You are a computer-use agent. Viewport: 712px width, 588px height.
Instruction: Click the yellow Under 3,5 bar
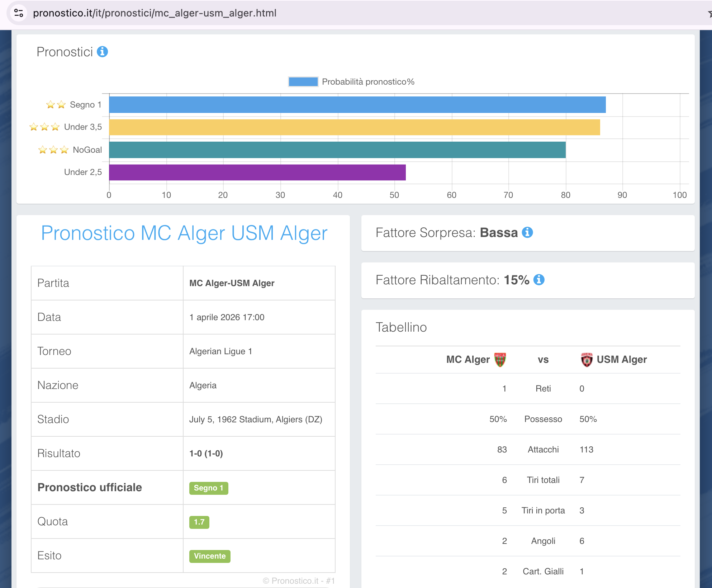click(354, 127)
